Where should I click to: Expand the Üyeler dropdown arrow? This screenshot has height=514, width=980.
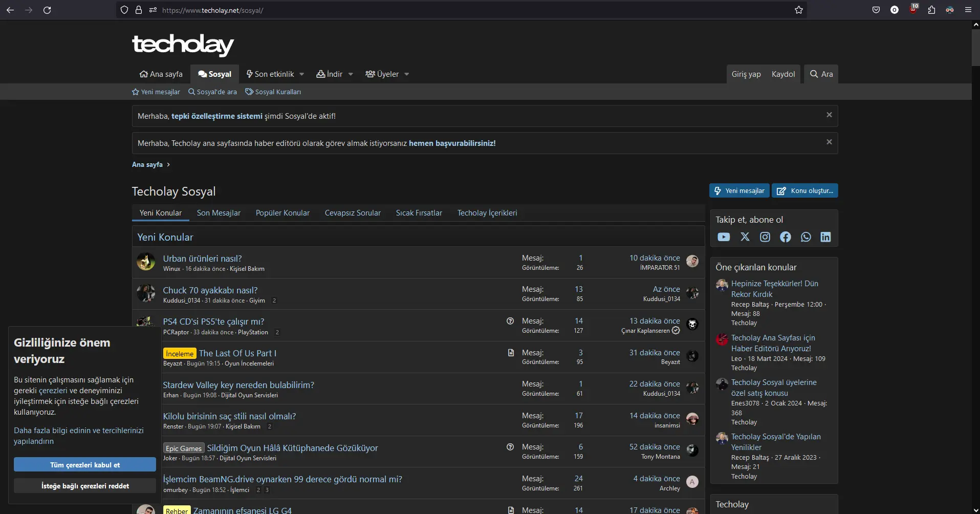(x=407, y=74)
